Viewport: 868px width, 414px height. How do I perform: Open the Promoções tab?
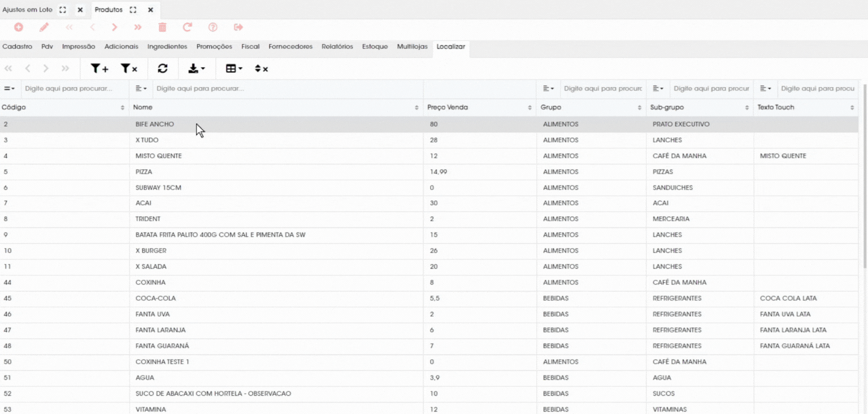[x=214, y=47]
